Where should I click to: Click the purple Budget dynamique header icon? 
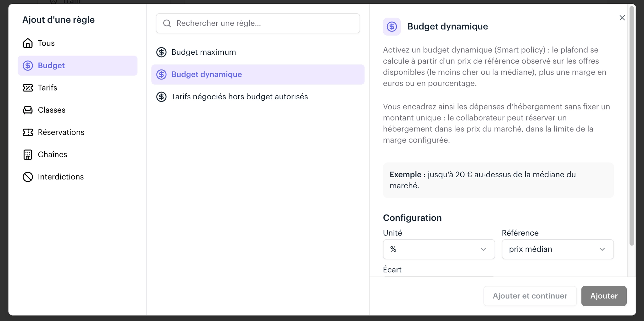tap(392, 27)
